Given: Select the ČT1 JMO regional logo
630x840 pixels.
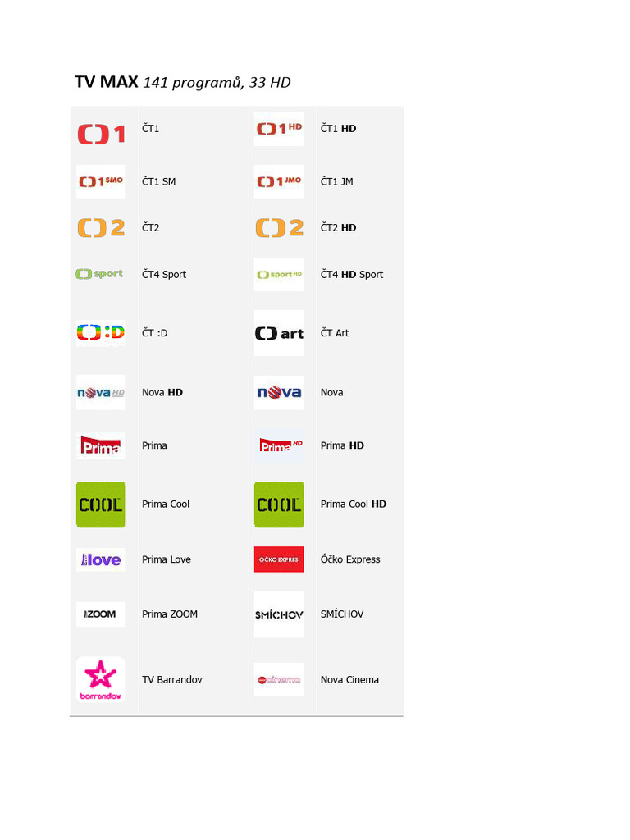Looking at the screenshot, I should coord(279,181).
